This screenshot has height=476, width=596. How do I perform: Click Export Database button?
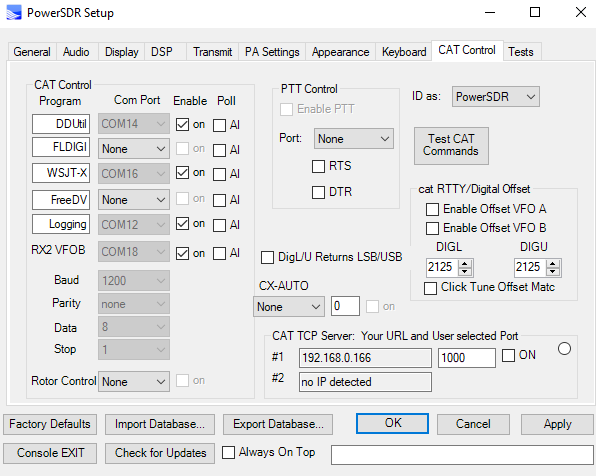click(278, 424)
